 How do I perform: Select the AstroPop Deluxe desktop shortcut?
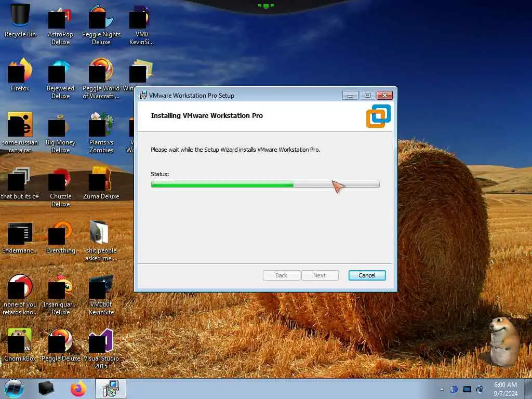click(60, 25)
